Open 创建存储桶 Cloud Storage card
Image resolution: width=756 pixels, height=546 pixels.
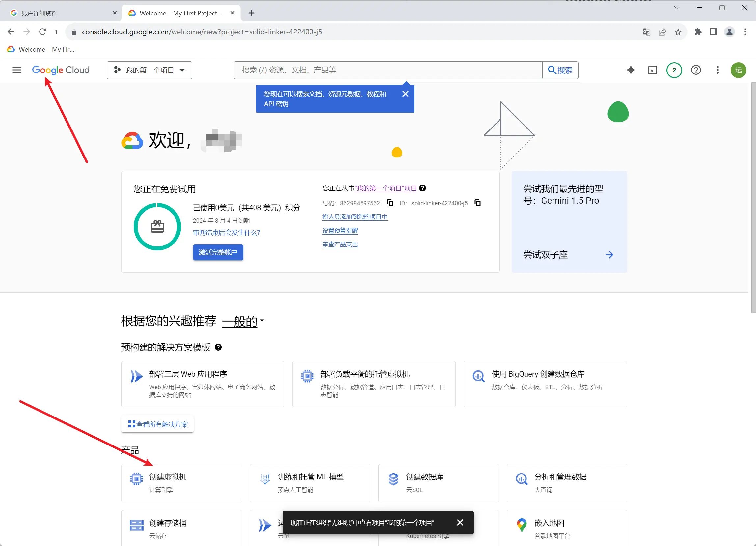(182, 528)
